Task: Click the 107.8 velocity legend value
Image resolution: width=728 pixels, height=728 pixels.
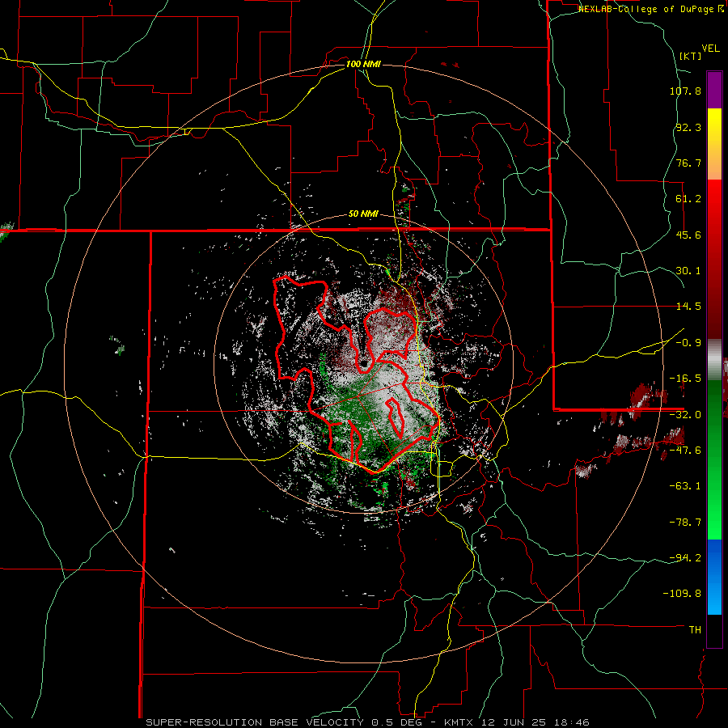Action: 685,91
